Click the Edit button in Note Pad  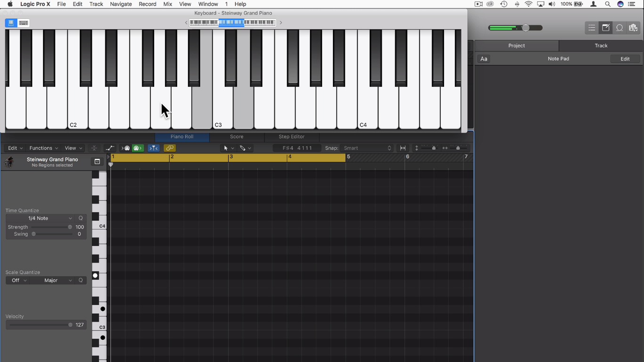[x=625, y=59]
